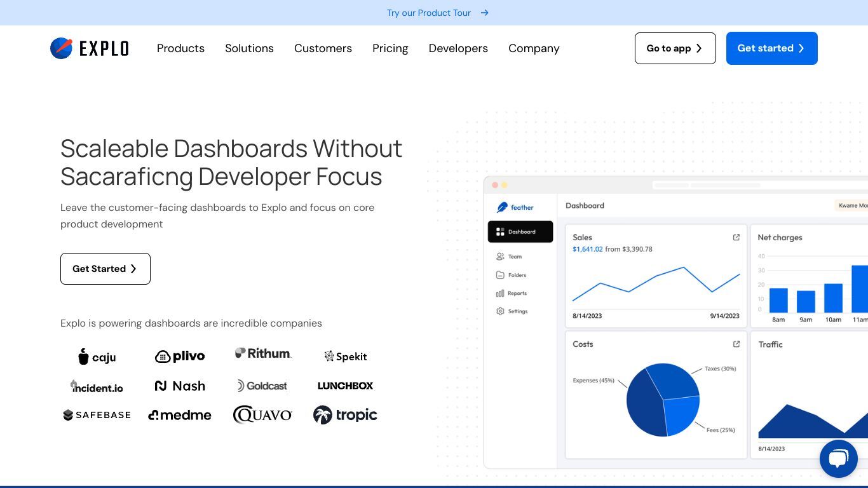Select the Team icon in preview sidebar

tap(500, 257)
